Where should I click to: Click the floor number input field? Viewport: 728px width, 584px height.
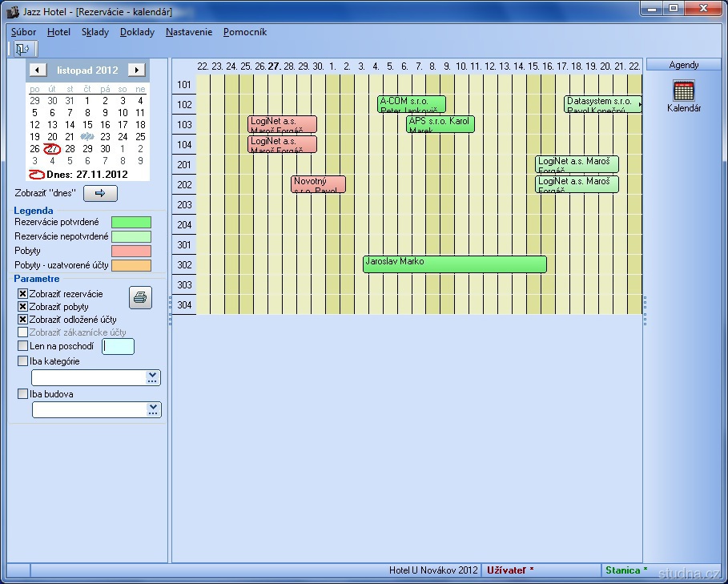(119, 346)
